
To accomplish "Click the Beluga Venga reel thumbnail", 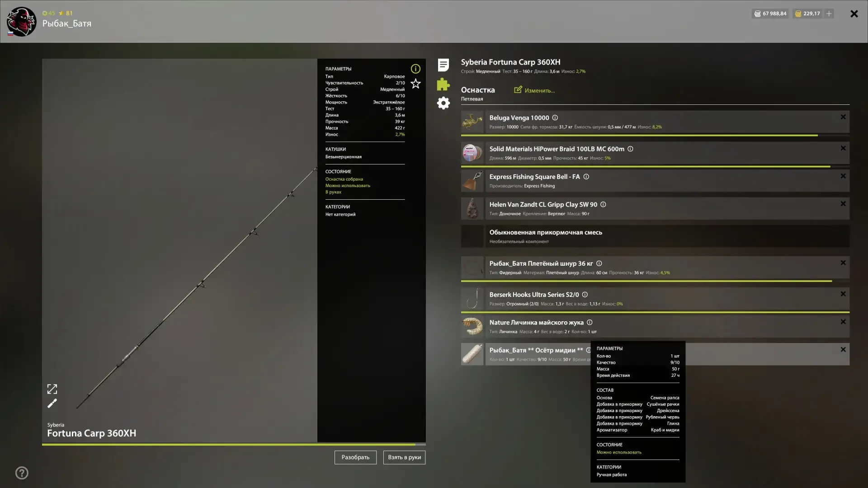I will point(472,122).
